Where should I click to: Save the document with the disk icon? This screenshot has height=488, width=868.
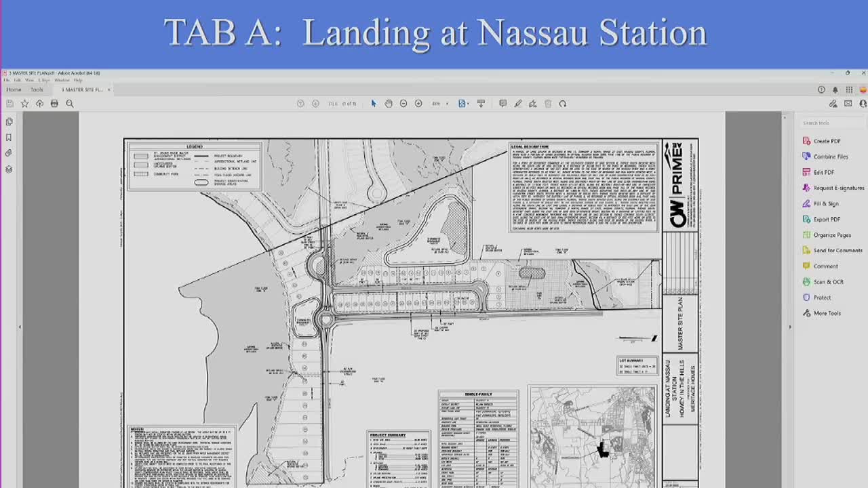(10, 103)
